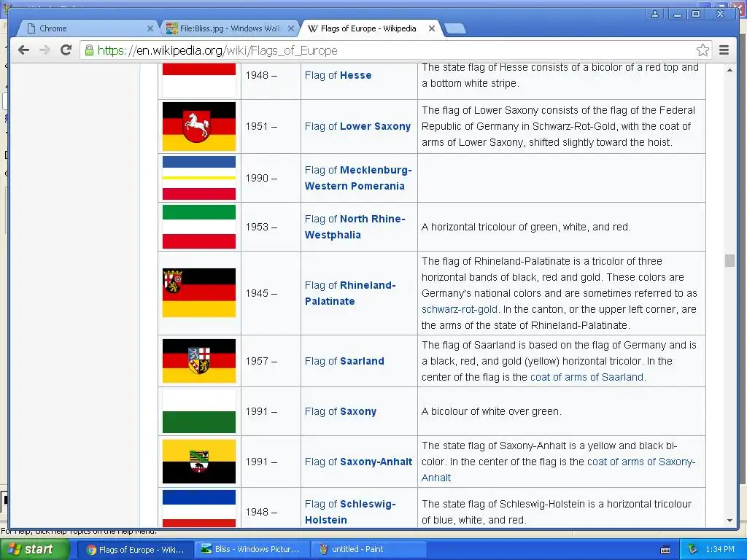Open the Saarland flag image
The height and width of the screenshot is (560, 747).
(199, 361)
